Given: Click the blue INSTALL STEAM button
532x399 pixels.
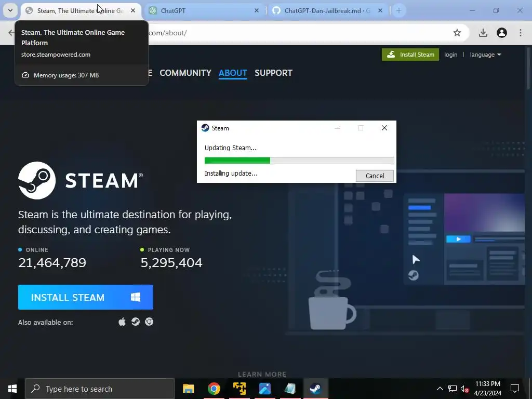Looking at the screenshot, I should tap(86, 297).
